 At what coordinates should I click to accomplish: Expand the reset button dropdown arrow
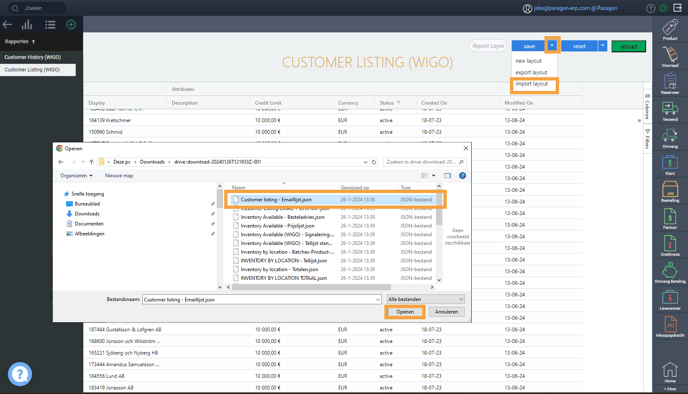(x=602, y=46)
